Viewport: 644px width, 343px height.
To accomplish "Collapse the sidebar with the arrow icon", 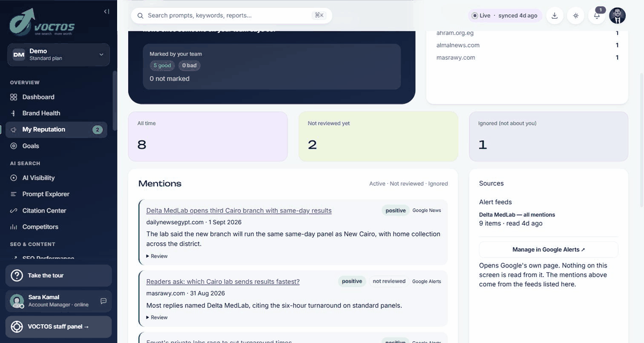I will (x=107, y=12).
